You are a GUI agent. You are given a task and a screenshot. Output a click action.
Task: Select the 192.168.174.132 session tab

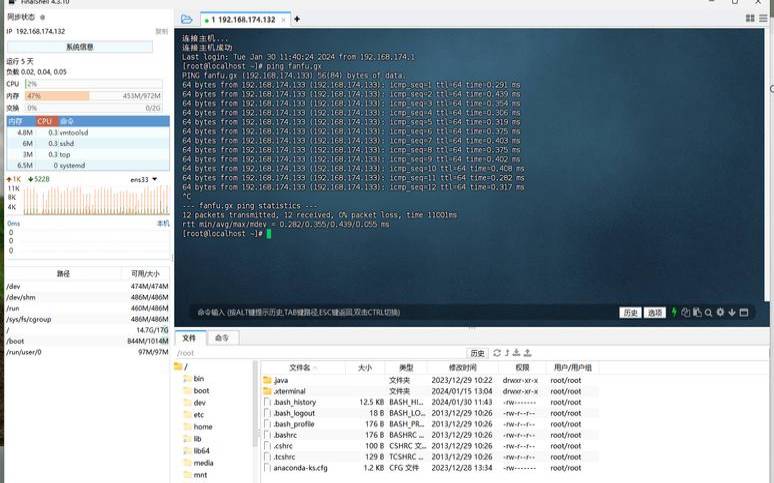(244, 19)
